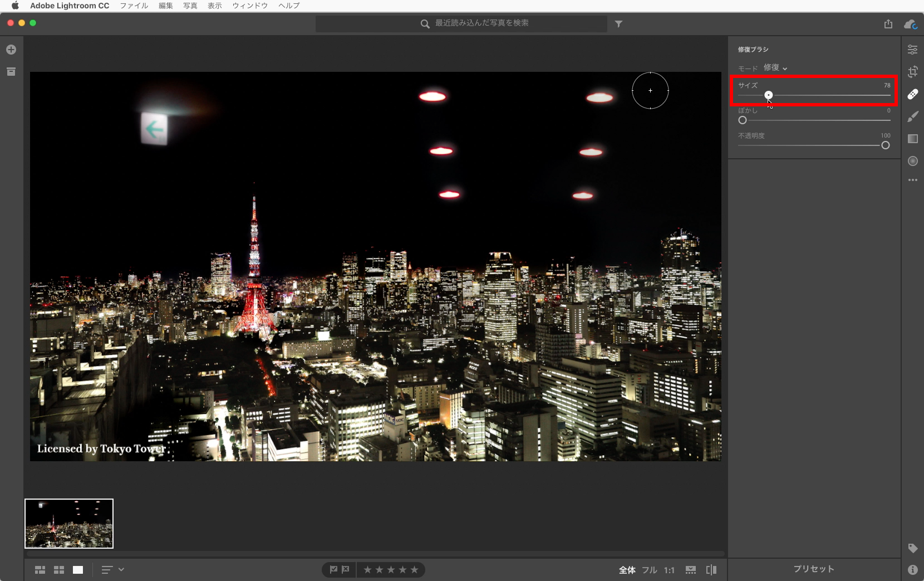Select the Healing Brush bandage icon

(x=912, y=94)
